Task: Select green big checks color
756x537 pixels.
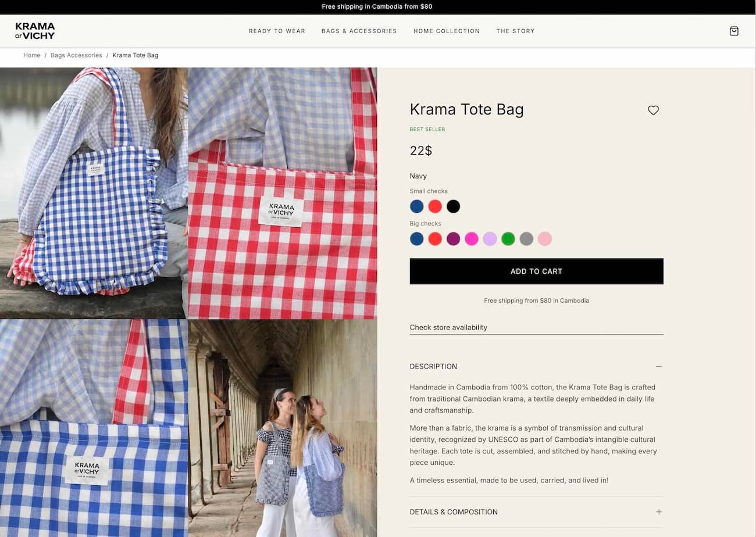Action: (508, 239)
